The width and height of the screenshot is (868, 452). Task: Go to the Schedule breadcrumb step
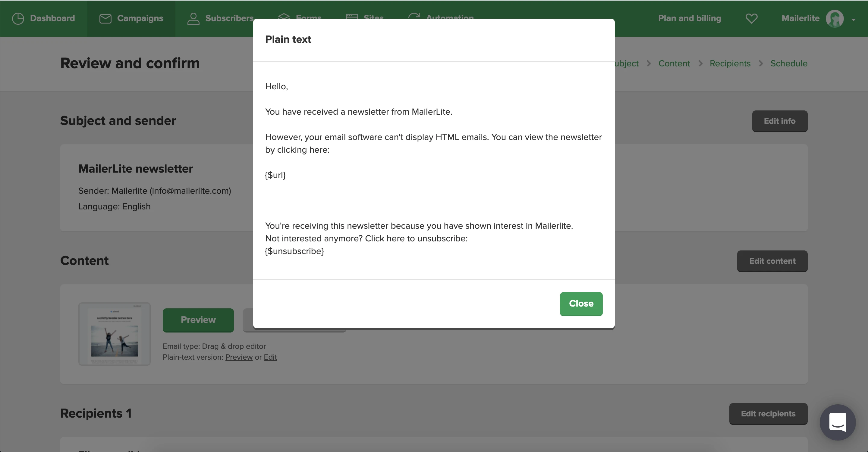click(x=788, y=63)
